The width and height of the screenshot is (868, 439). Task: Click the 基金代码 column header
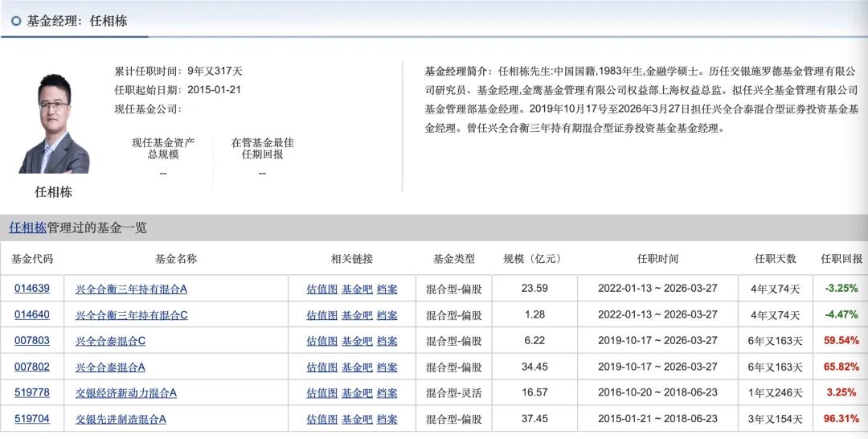pyautogui.click(x=31, y=259)
